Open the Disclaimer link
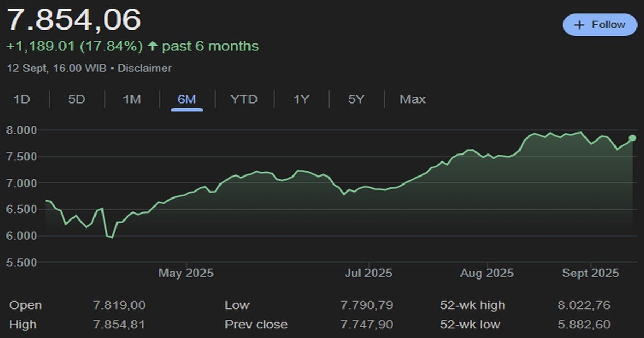The width and height of the screenshot is (644, 338). point(144,68)
